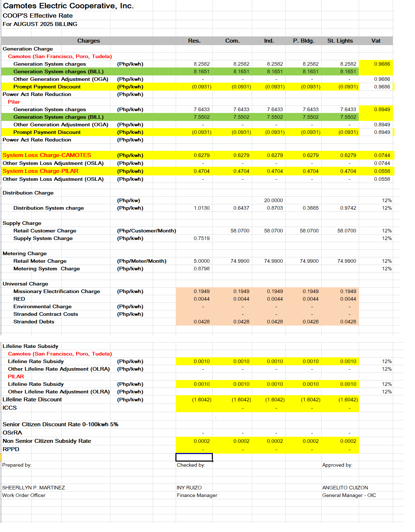Click the Supply System Charge value 0.7519

coord(201,238)
